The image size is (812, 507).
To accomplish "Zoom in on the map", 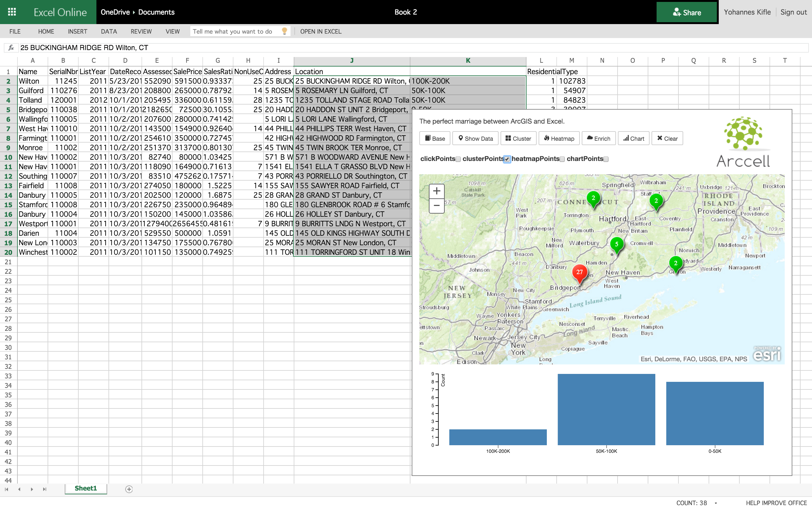I will 436,191.
